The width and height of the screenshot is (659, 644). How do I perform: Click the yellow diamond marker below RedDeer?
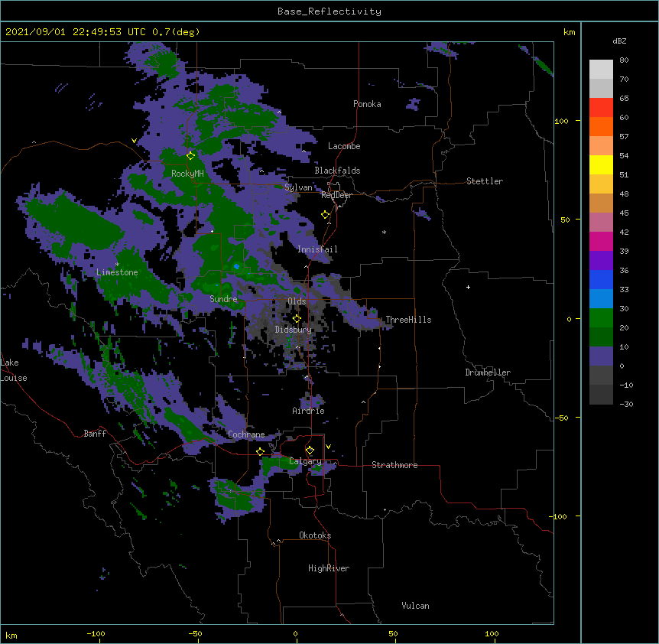click(326, 214)
